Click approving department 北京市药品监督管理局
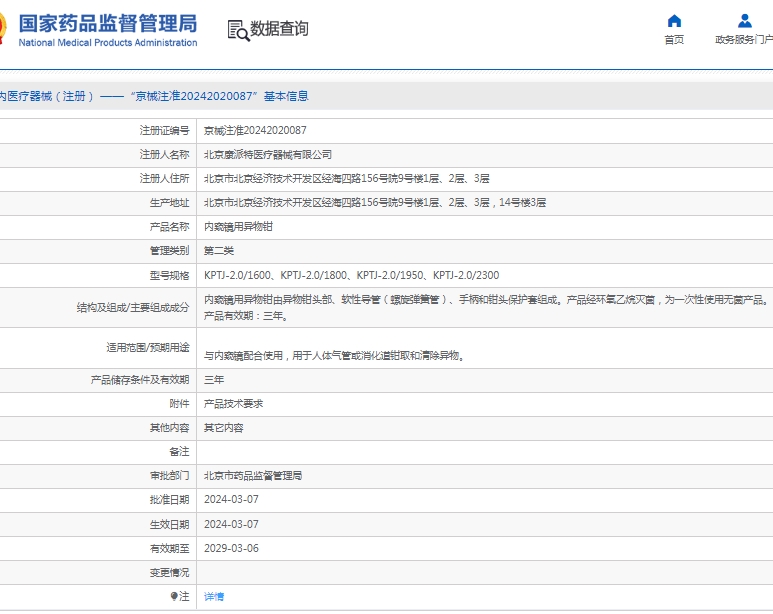This screenshot has width=773, height=614. (253, 475)
